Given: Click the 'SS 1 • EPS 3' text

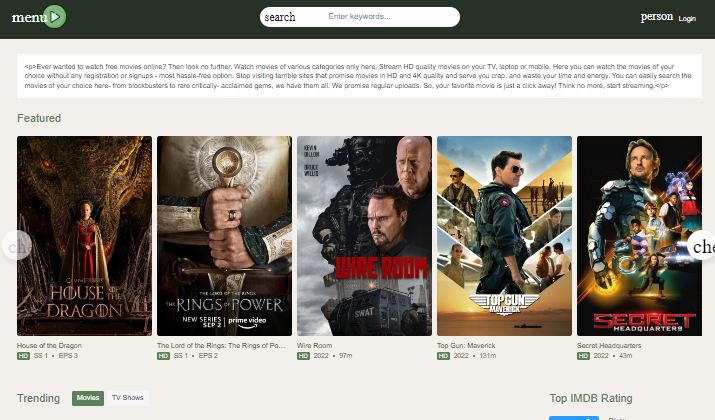Looking at the screenshot, I should coord(56,356).
